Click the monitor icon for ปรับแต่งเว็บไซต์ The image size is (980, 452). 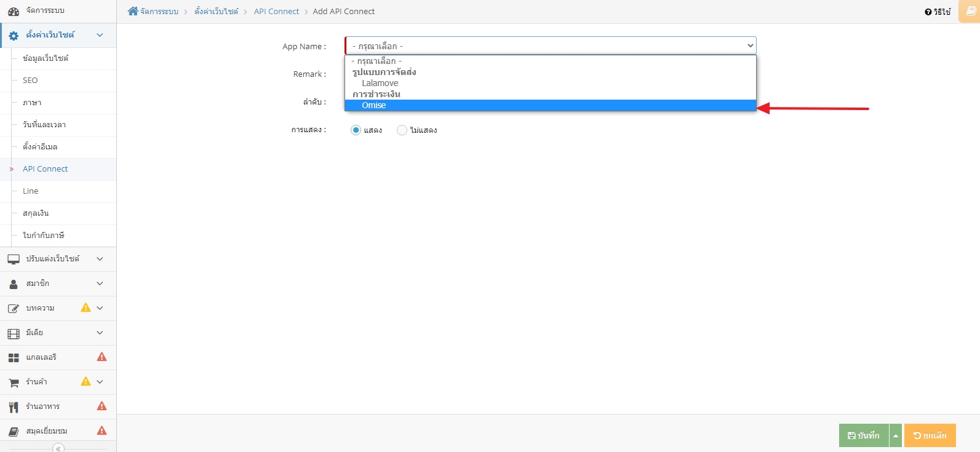coord(14,260)
